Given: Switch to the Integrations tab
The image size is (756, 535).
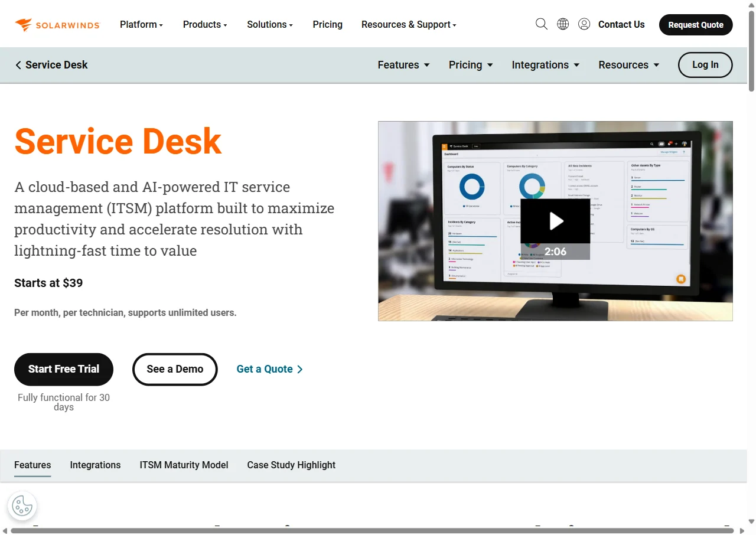Looking at the screenshot, I should [95, 465].
